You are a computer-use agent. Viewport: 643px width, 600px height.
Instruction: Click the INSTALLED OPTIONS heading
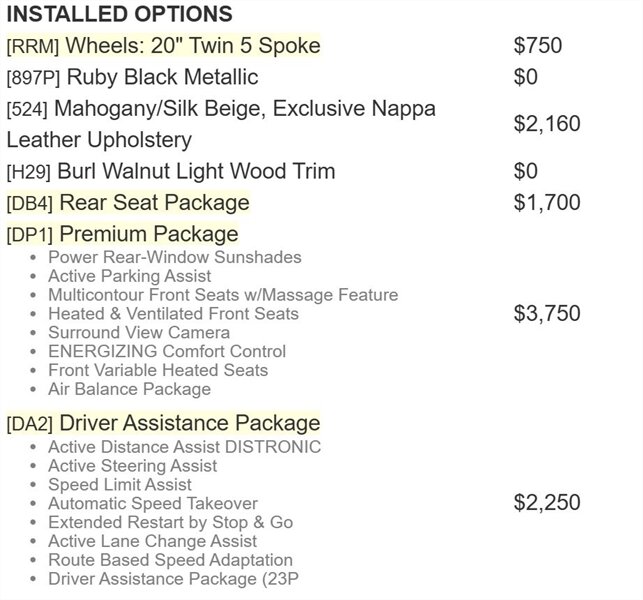(119, 14)
